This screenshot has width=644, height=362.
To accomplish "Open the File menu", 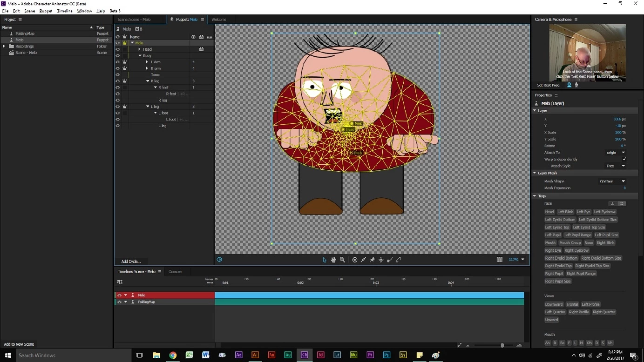I will pos(5,11).
